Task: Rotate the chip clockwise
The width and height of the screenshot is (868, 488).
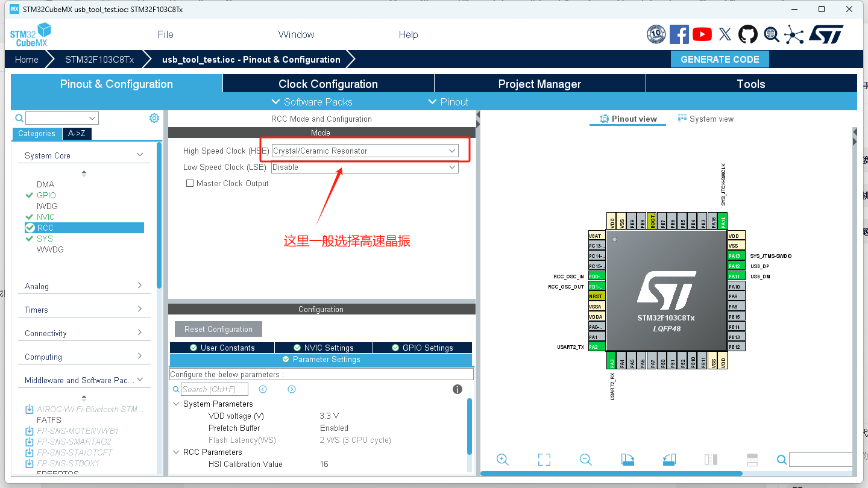Action: pyautogui.click(x=627, y=459)
